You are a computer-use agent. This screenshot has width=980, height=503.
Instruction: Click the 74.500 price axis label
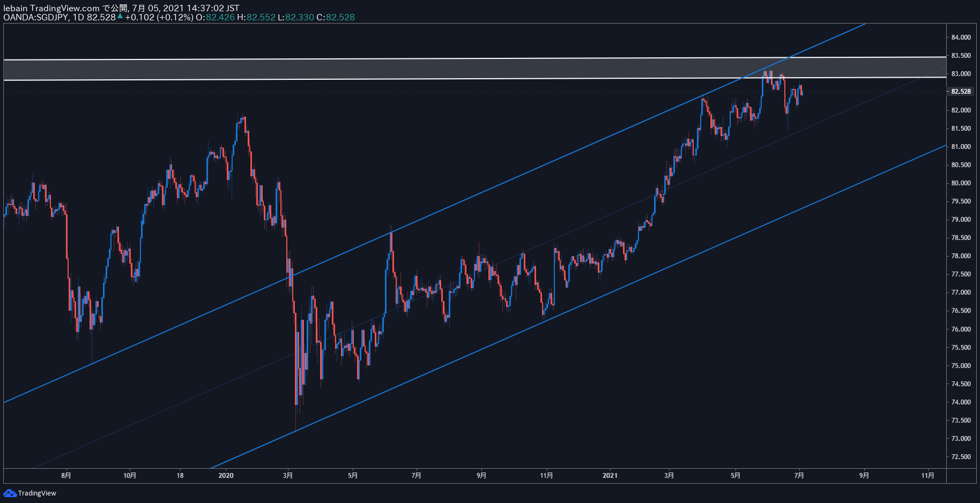point(961,384)
